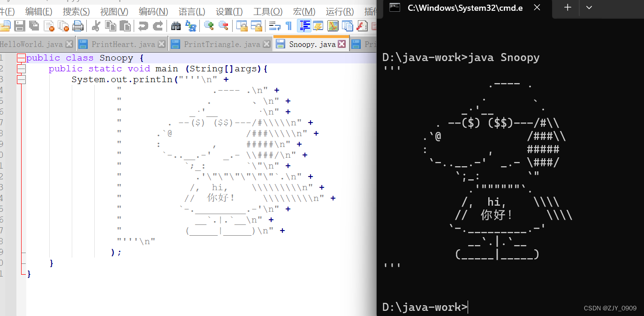Click '你好!' in the terminal output
Viewport: 644px width, 316px height.
pyautogui.click(x=497, y=215)
